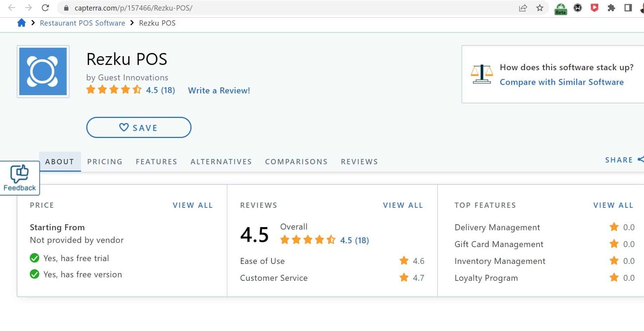Screen dimensions: 644x331
Task: Click 'by Guest Innovations' vendor text
Action: click(127, 78)
